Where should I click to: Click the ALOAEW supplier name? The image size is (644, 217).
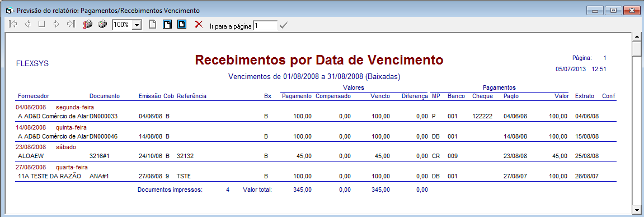[31, 156]
